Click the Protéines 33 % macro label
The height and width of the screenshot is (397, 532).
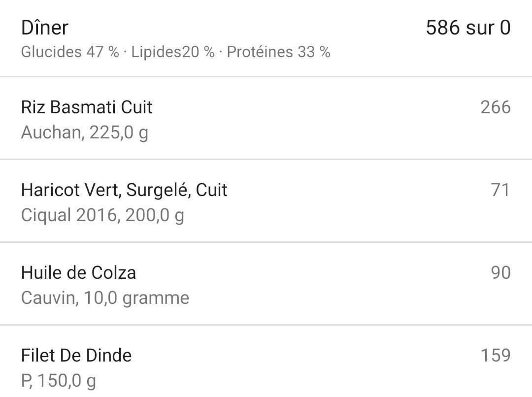pyautogui.click(x=278, y=52)
